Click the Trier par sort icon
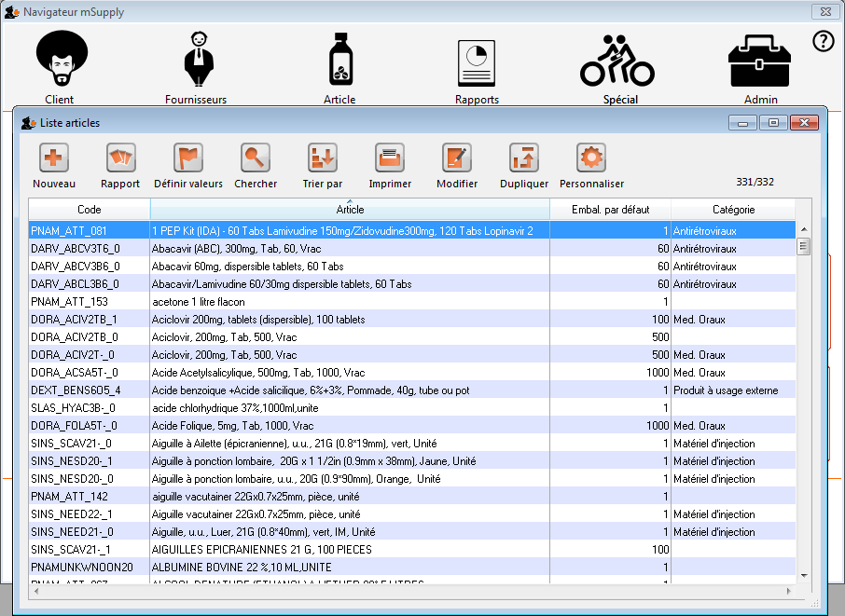The image size is (845, 616). click(x=323, y=157)
